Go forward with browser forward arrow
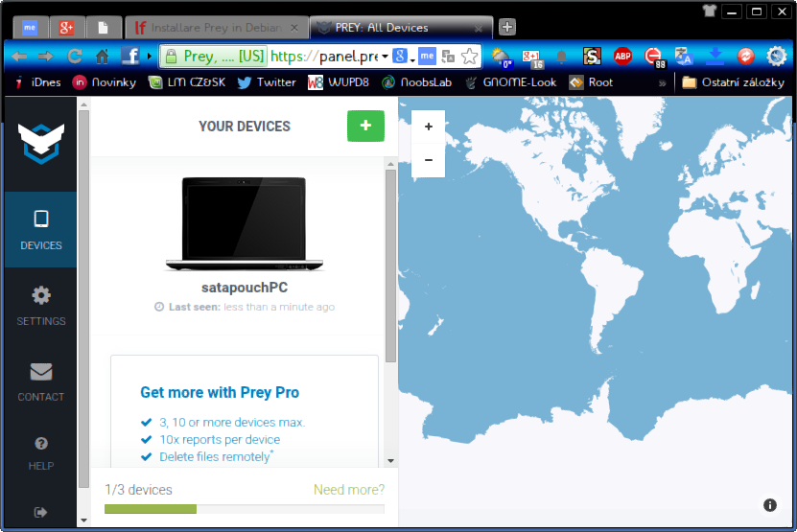The image size is (797, 532). point(46,57)
